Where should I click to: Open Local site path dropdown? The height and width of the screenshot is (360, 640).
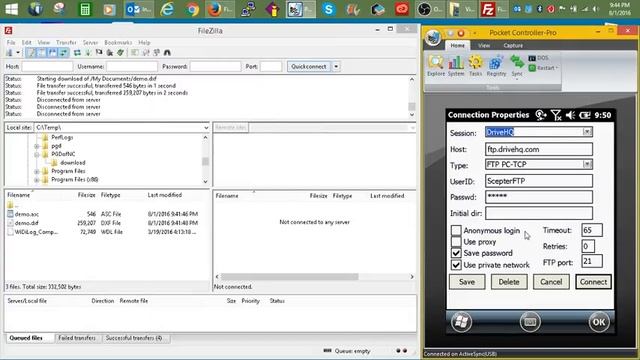coord(206,128)
